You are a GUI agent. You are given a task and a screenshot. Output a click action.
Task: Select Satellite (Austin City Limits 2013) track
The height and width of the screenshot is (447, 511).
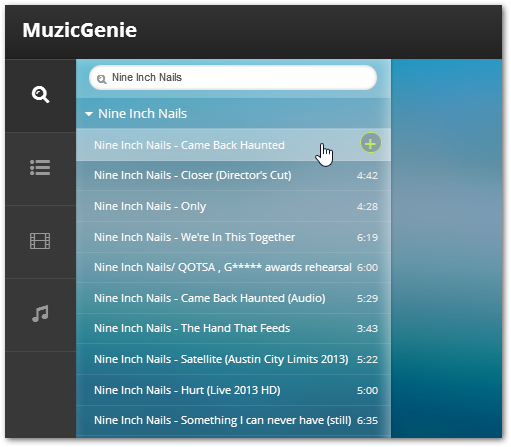(x=233, y=359)
